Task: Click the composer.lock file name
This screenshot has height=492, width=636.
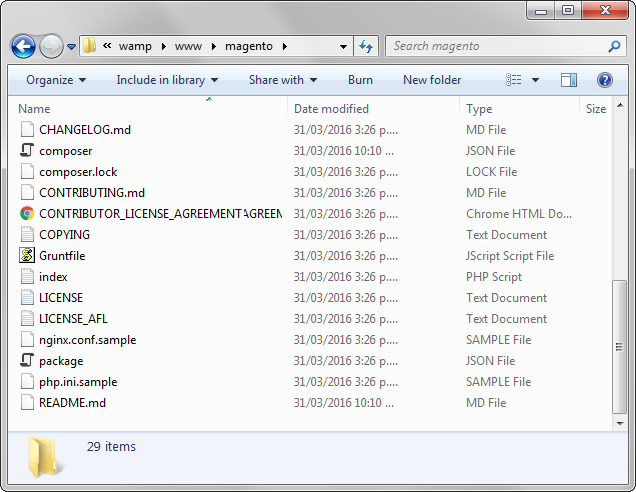Action: coord(78,172)
